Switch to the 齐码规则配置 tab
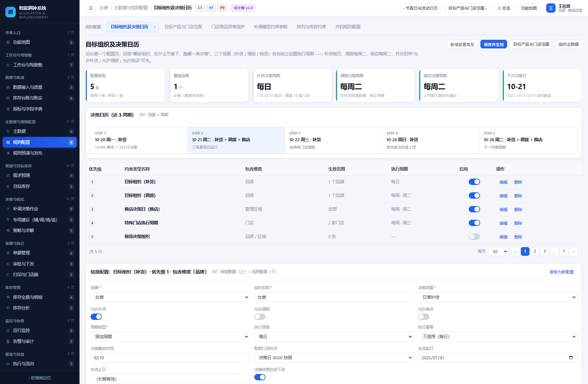Screen dimensions: 588x384 click(x=348, y=27)
